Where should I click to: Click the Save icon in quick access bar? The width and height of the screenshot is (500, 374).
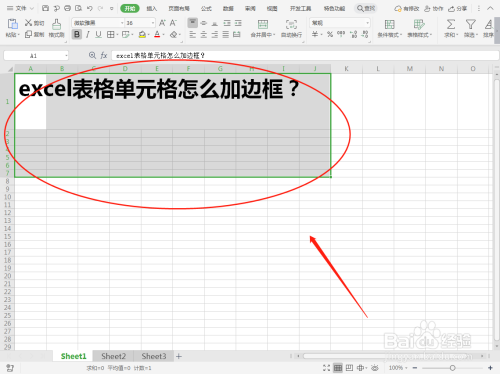pyautogui.click(x=46, y=8)
